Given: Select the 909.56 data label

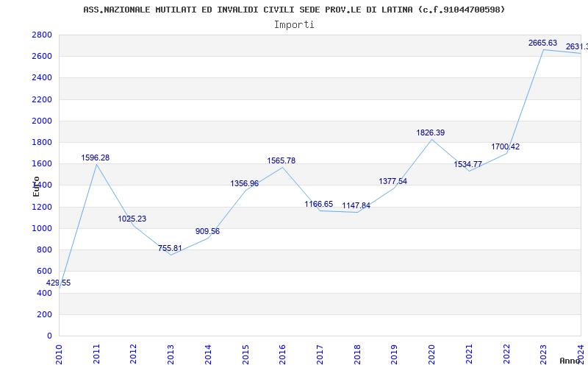Looking at the screenshot, I should pyautogui.click(x=207, y=231).
